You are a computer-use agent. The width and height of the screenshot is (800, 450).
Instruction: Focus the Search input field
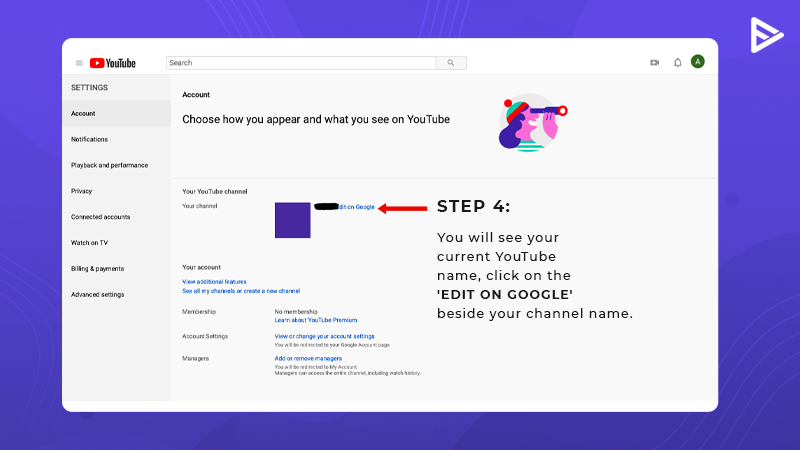[x=301, y=63]
